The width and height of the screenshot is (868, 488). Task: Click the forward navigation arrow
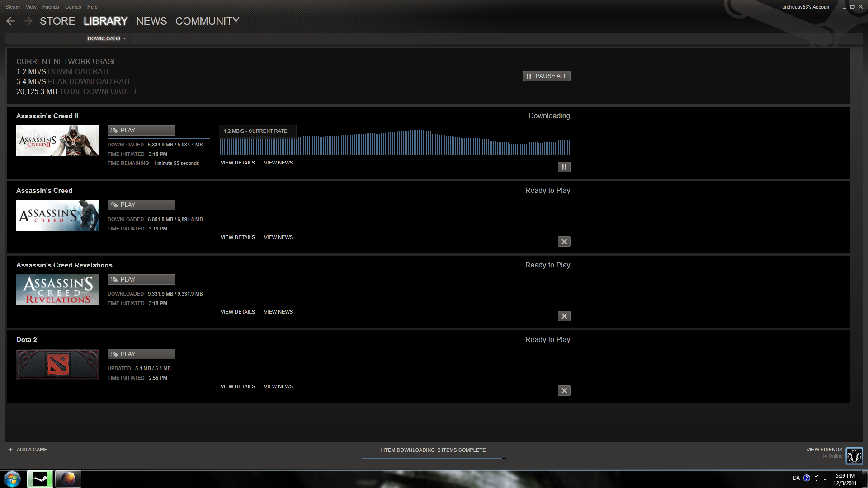[x=28, y=21]
